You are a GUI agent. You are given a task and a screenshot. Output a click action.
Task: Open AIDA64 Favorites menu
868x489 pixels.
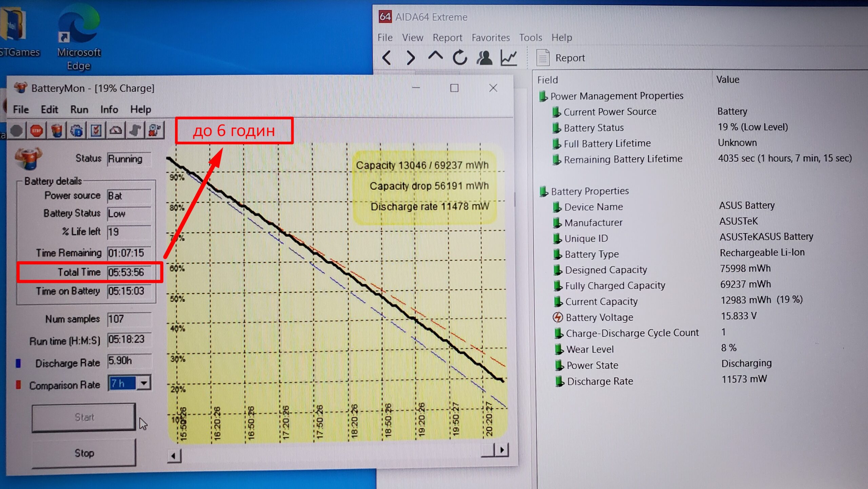click(491, 37)
